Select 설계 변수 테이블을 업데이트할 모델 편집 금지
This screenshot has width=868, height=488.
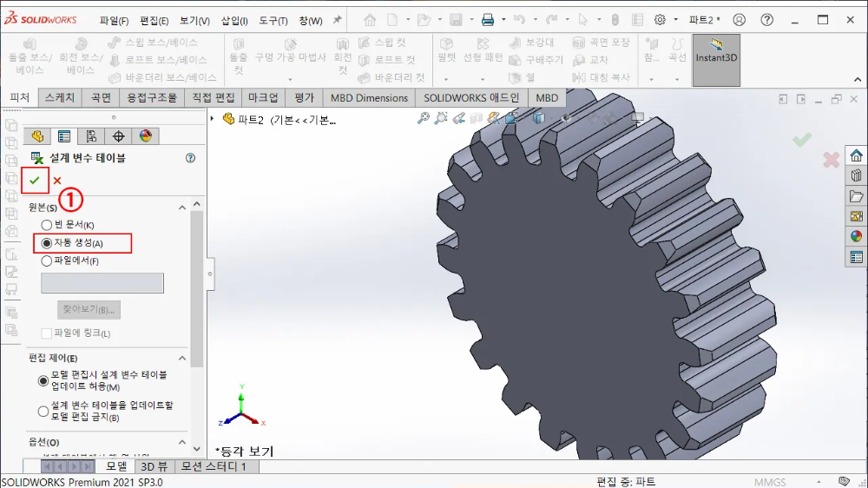pyautogui.click(x=43, y=412)
